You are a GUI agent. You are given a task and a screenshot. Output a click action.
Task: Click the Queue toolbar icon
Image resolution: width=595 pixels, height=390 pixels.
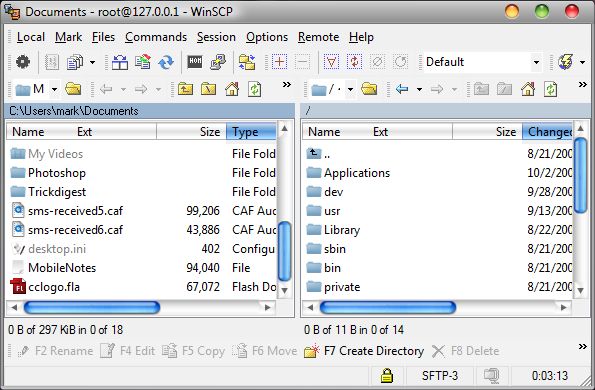[x=75, y=62]
